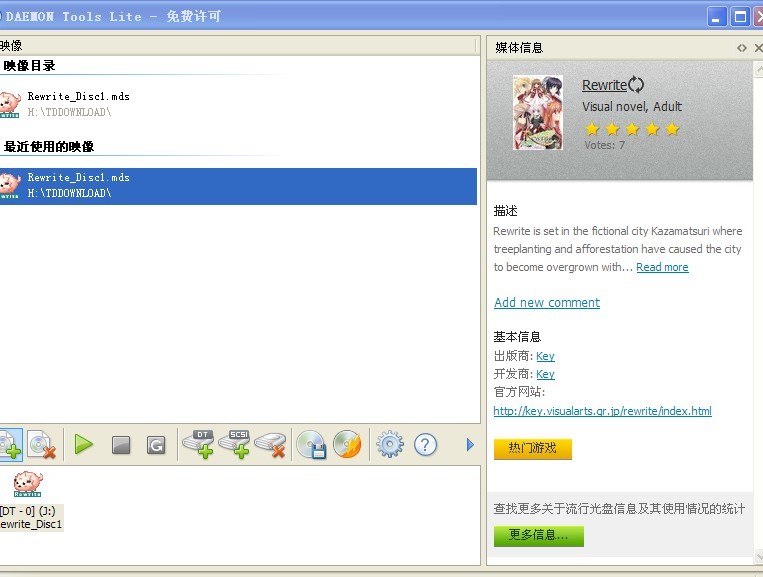
Task: Open publisher Key link
Action: tap(545, 356)
